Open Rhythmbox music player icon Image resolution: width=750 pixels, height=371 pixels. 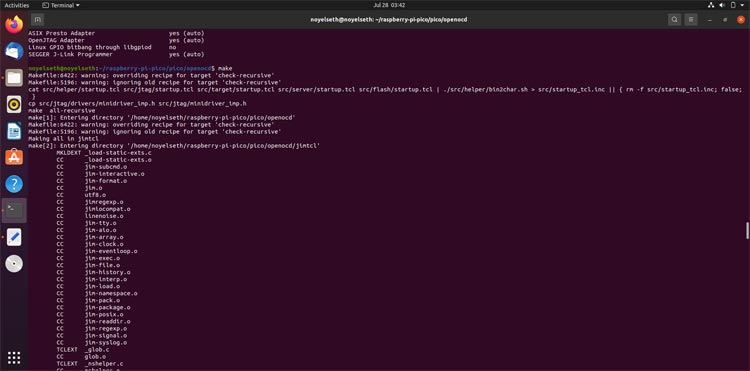[x=14, y=104]
